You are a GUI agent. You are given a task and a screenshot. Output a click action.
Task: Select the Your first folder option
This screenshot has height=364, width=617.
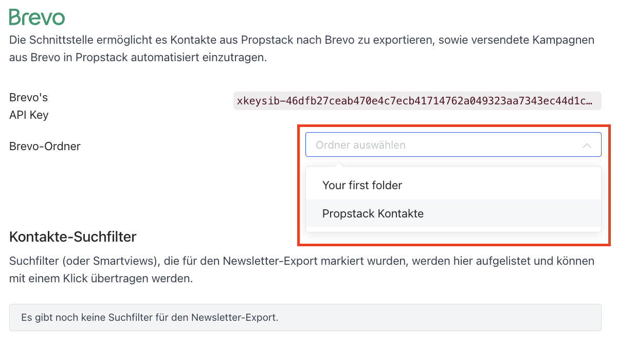click(x=362, y=185)
